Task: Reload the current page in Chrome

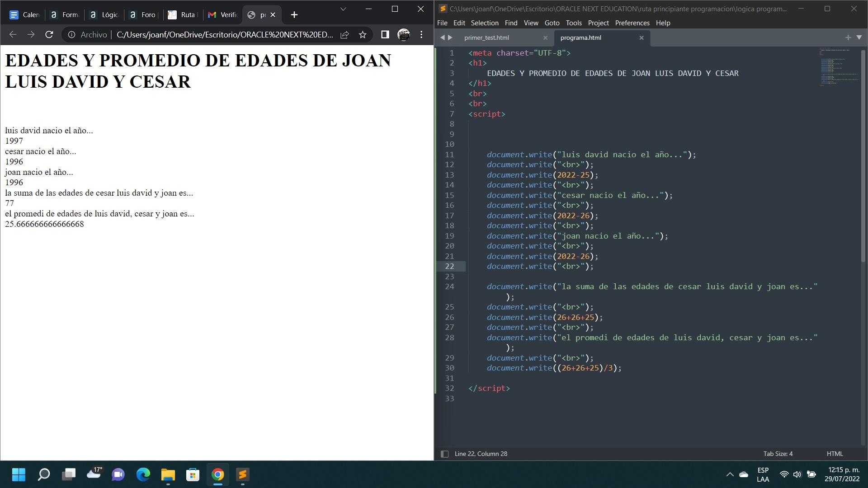Action: click(49, 34)
